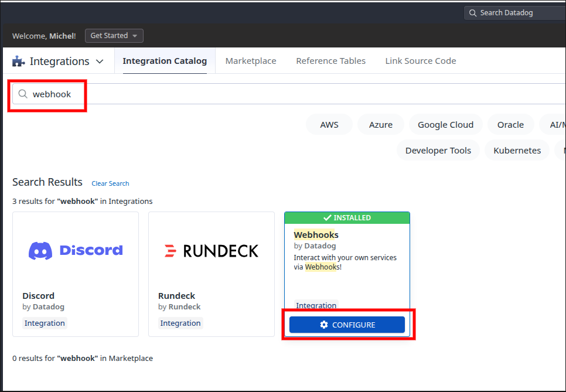Click the partially visible AI/ML filter chip
566x392 pixels.
(553, 125)
